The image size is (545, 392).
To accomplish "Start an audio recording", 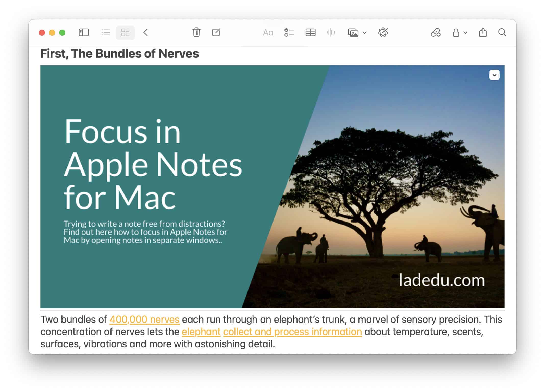I will click(331, 32).
